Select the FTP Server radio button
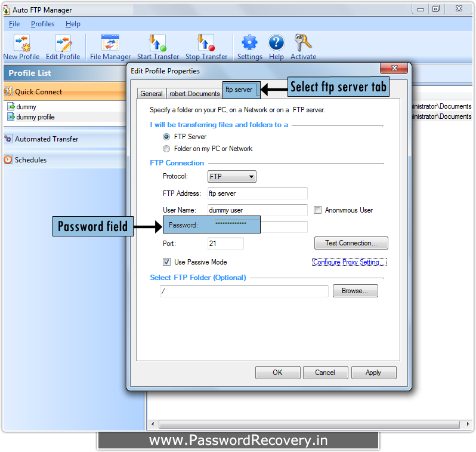 click(166, 137)
